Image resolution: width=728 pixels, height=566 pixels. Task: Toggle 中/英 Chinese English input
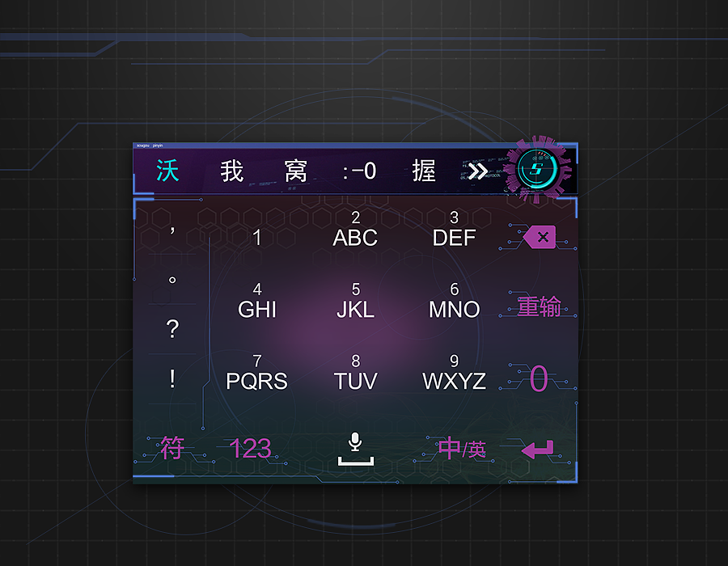pos(463,449)
